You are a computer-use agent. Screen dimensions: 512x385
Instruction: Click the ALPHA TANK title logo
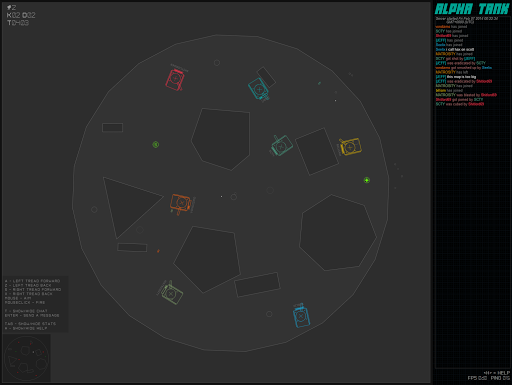coord(472,9)
